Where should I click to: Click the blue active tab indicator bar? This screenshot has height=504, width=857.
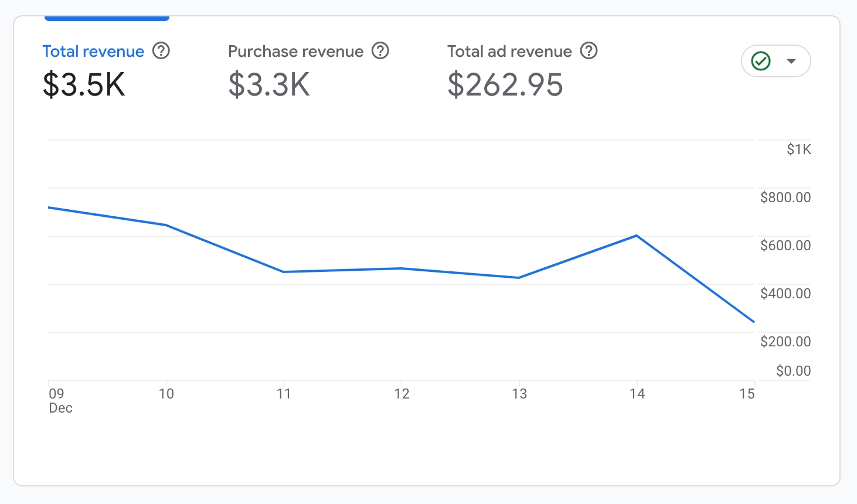(x=107, y=19)
